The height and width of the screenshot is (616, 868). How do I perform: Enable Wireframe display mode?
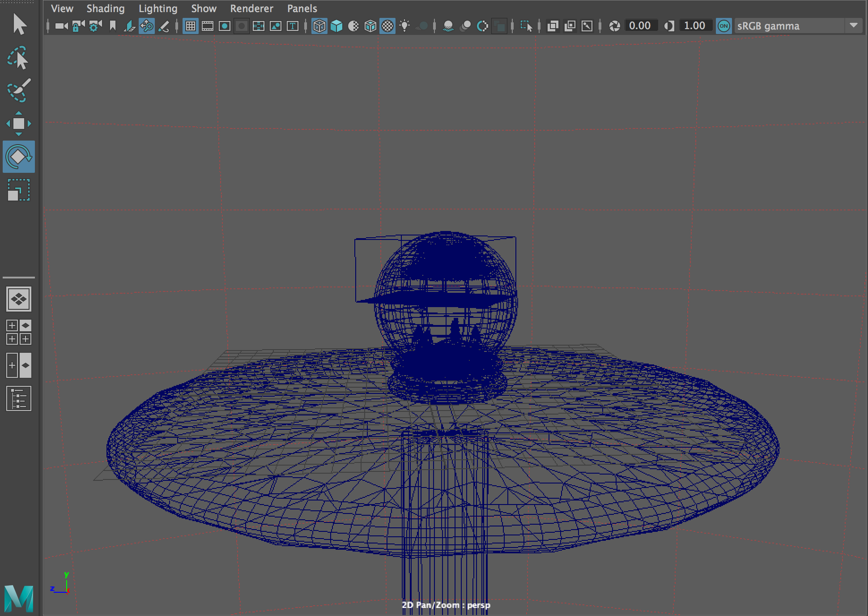(x=319, y=26)
